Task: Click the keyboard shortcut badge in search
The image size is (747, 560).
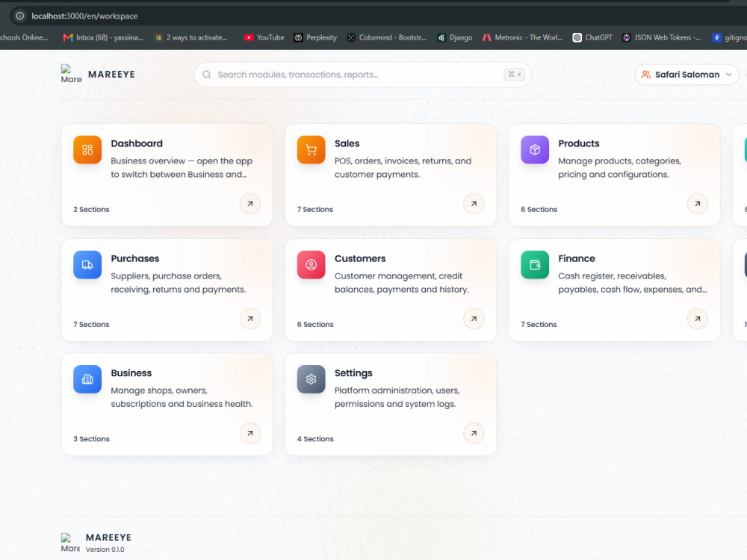Action: (515, 74)
